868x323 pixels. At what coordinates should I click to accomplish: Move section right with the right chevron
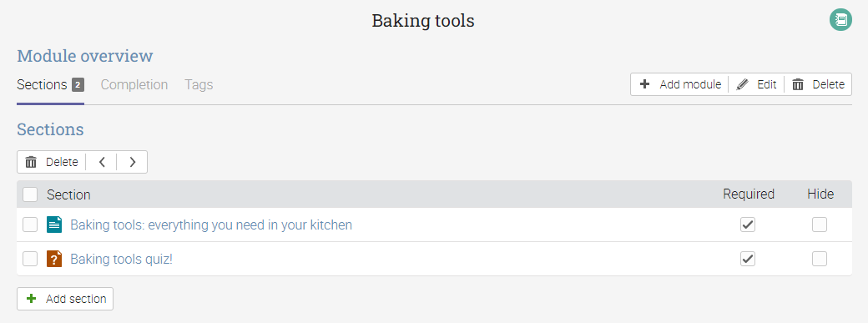tap(133, 162)
